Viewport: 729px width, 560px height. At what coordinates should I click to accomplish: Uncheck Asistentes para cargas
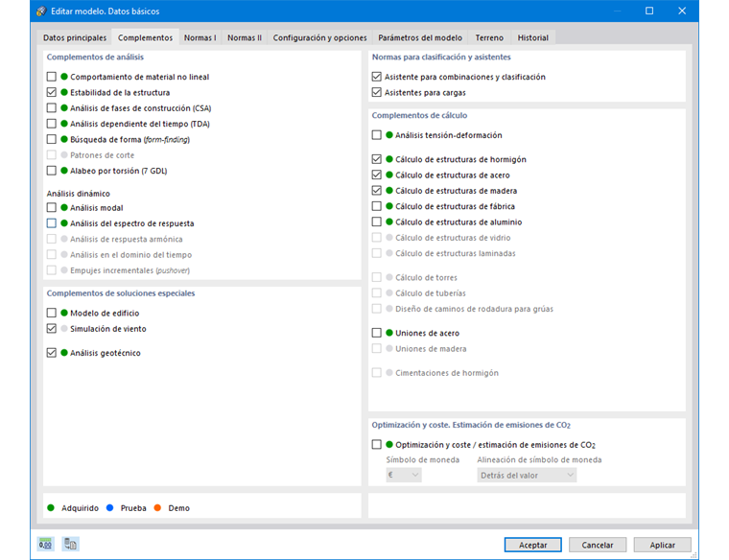[x=377, y=92]
